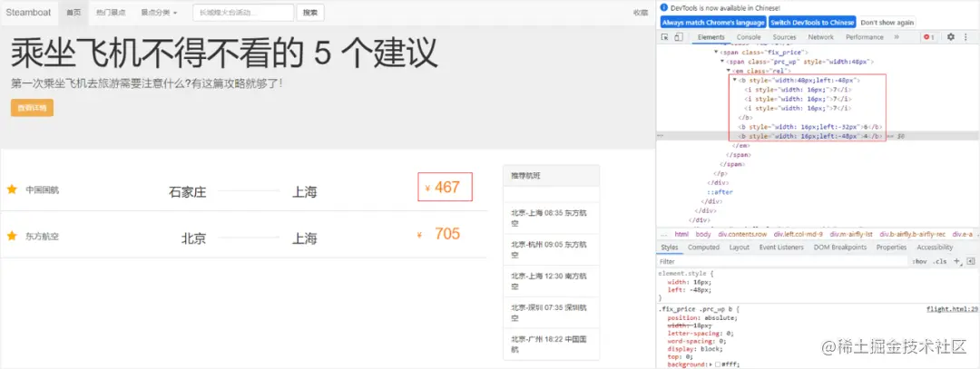The height and width of the screenshot is (369, 980).
Task: Click Always match Chrome's language button
Action: tap(713, 23)
